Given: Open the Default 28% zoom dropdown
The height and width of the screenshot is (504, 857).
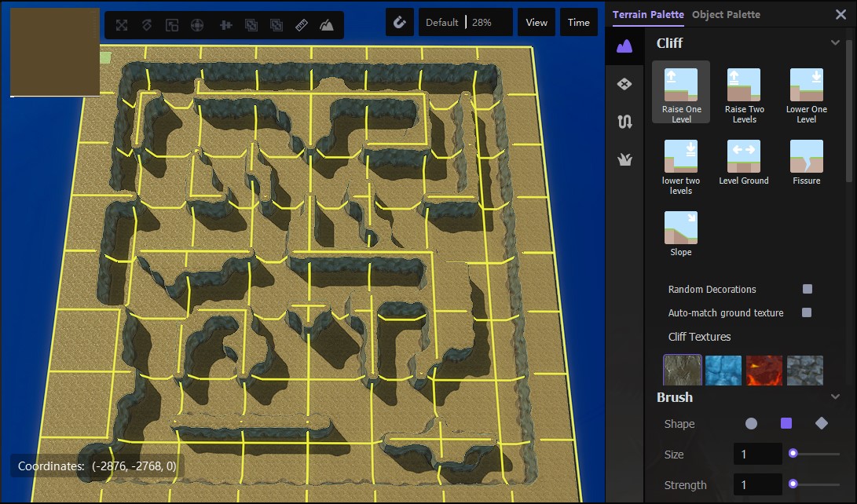Looking at the screenshot, I should coord(465,23).
